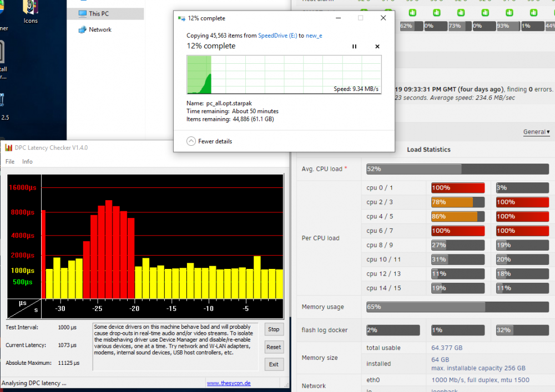The image size is (555, 392).
Task: Click the 62% disk usage bar
Action: (412, 26)
